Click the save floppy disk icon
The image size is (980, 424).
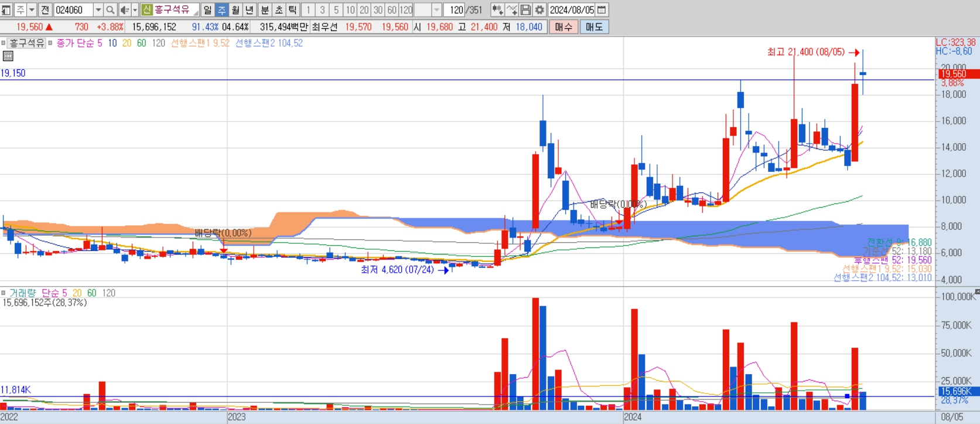tap(525, 10)
